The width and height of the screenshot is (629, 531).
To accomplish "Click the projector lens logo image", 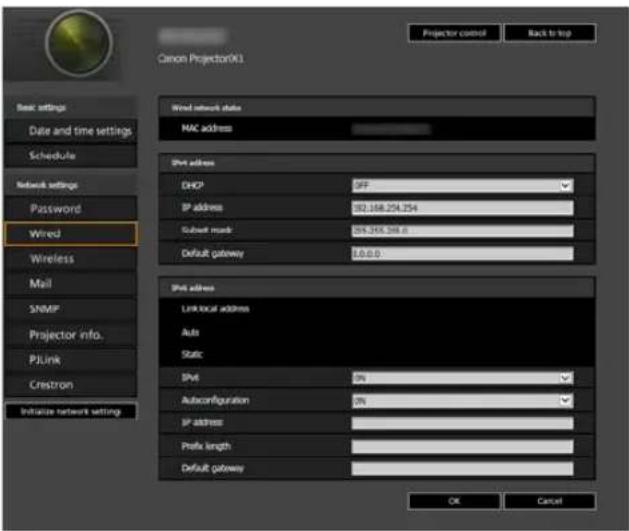I will click(x=79, y=43).
